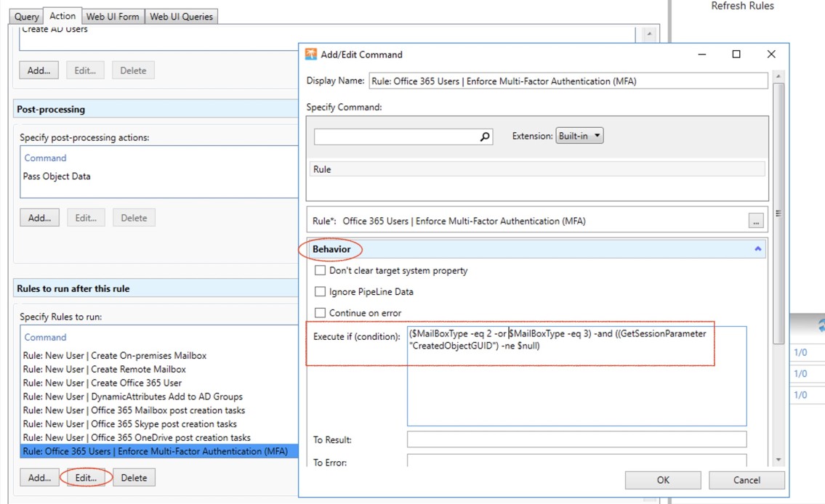825x504 pixels.
Task: Click Add... under Rules to run list
Action: click(x=39, y=478)
